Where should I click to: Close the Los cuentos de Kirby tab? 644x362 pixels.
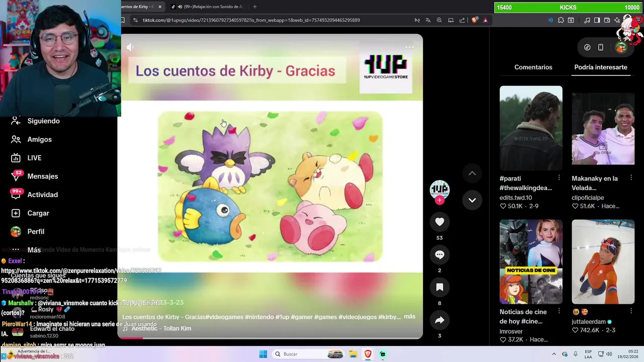pos(160,7)
